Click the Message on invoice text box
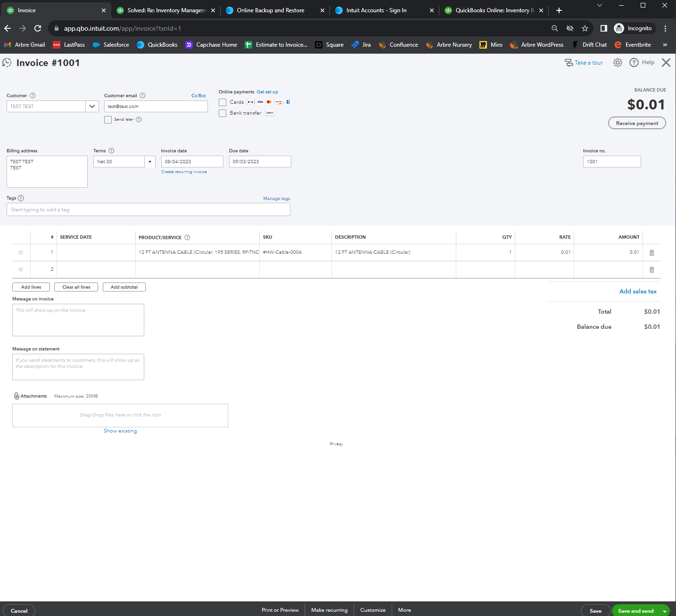This screenshot has width=676, height=616. 78,320
